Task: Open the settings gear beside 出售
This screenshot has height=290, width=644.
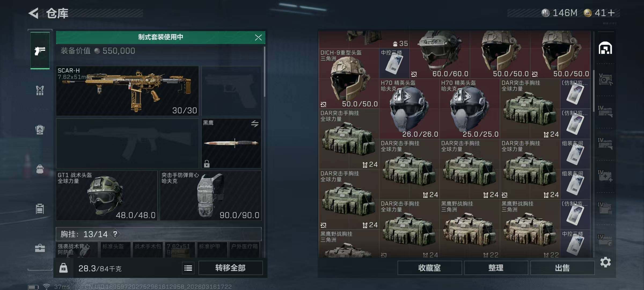Action: (x=605, y=262)
